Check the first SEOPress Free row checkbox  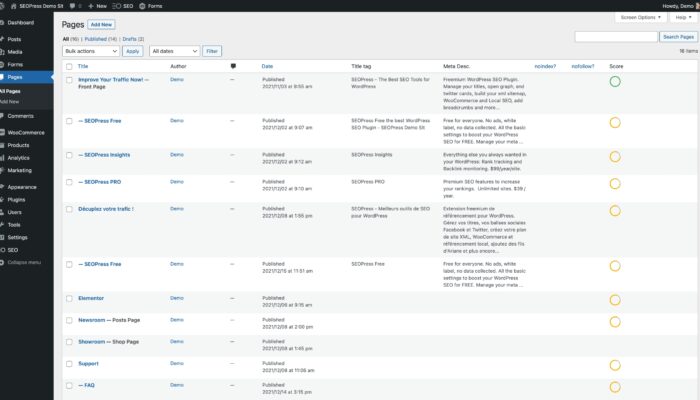click(69, 121)
